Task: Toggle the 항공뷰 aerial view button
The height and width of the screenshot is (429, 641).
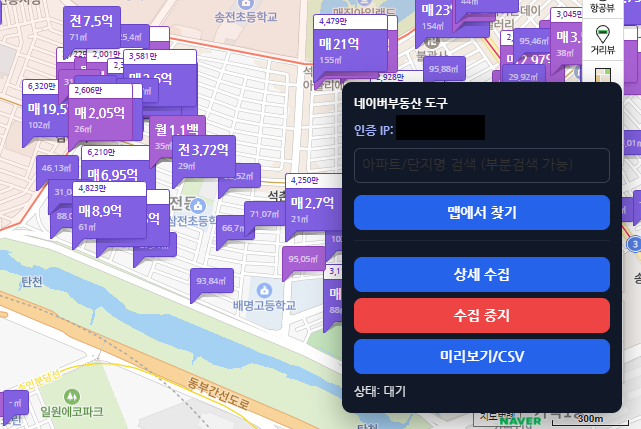Action: (602, 8)
